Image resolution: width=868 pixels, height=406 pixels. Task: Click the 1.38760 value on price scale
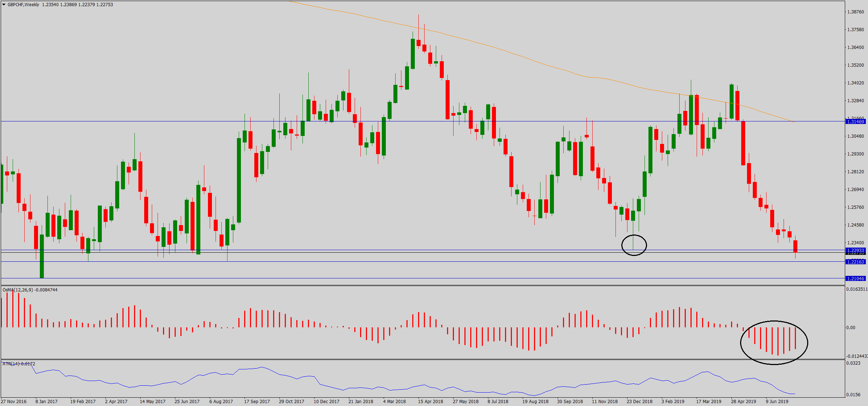pos(855,12)
